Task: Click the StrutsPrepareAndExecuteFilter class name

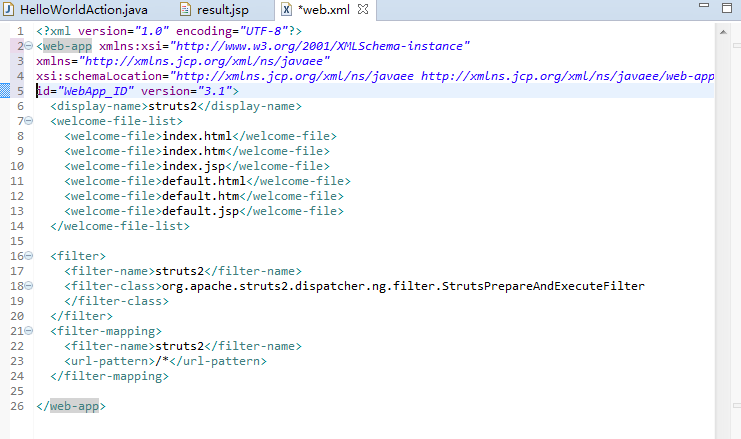Action: (543, 286)
